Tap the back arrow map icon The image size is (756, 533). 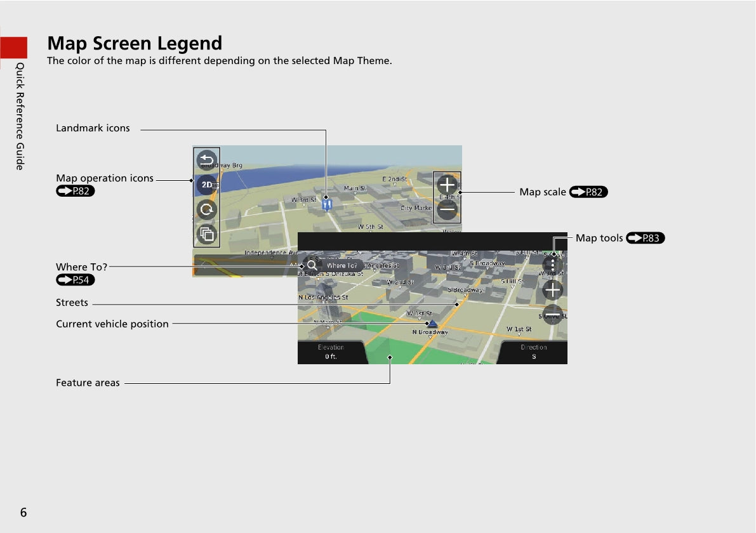tap(207, 161)
